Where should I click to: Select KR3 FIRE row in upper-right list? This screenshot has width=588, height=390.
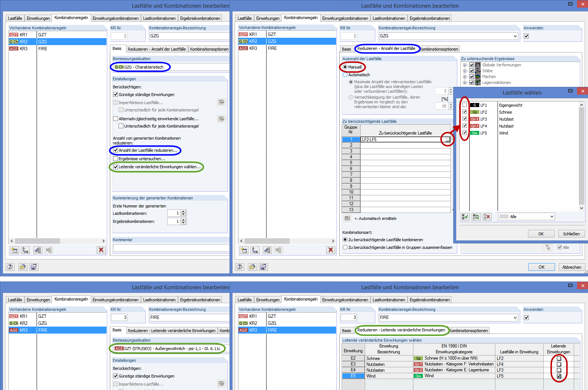pyautogui.click(x=287, y=48)
